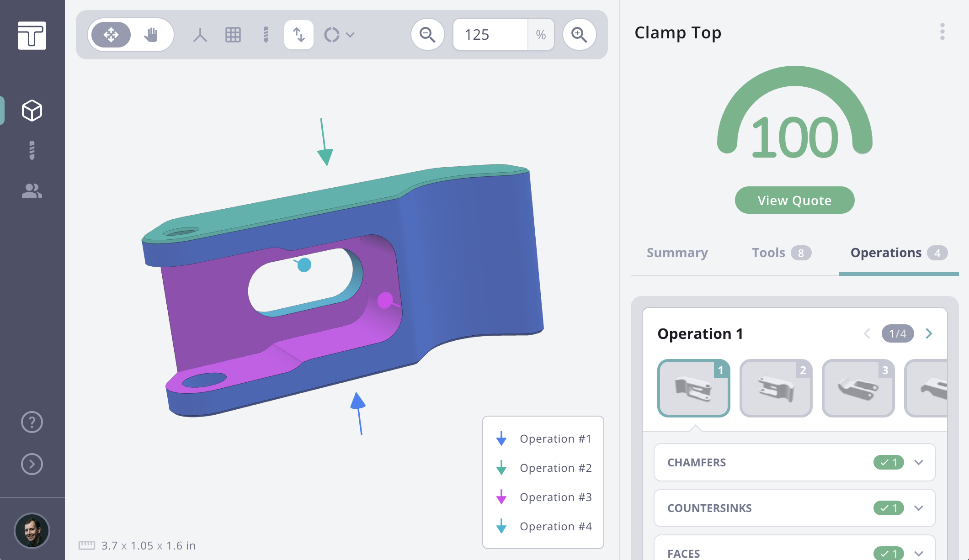Switch to the move mode
Viewport: 969px width, 560px height.
pos(111,34)
